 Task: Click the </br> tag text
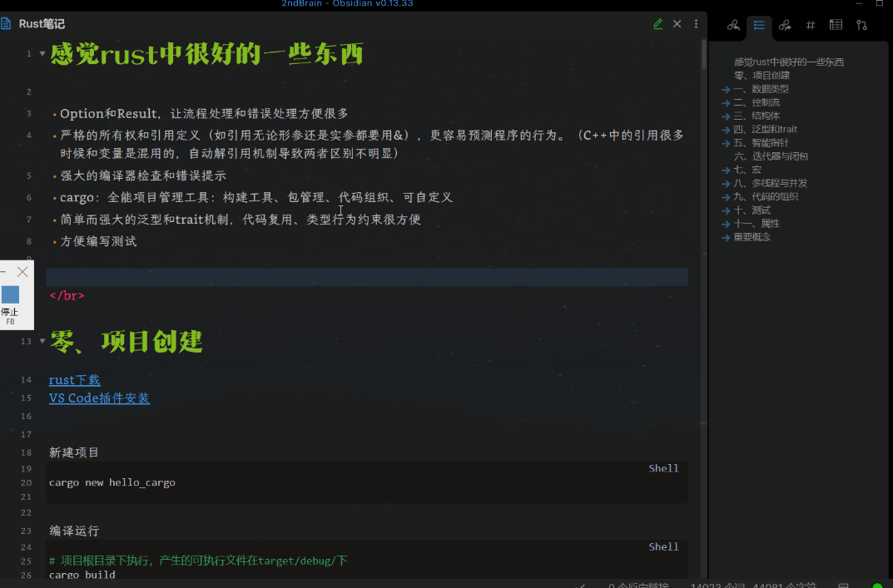click(67, 295)
